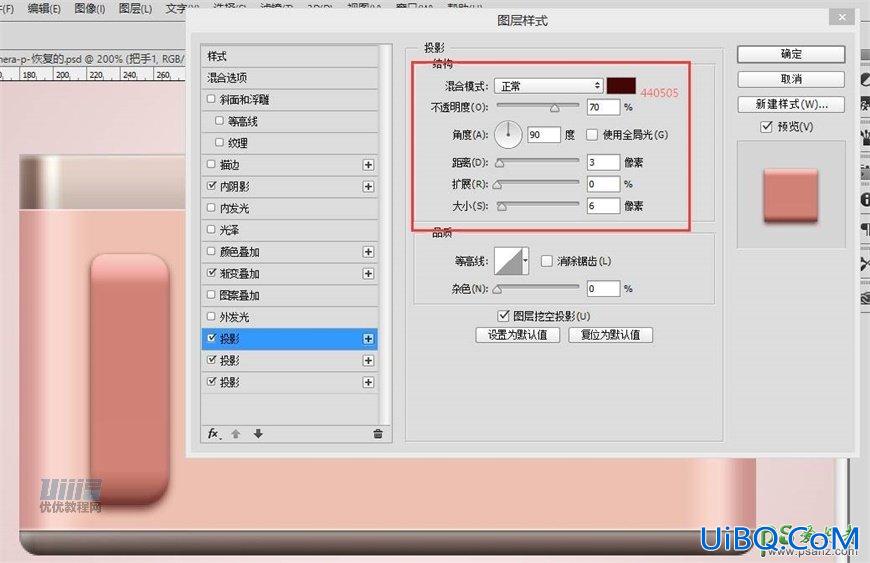Open the 等高线 contour picker arrow
Image resolution: width=870 pixels, height=563 pixels.
pos(525,261)
